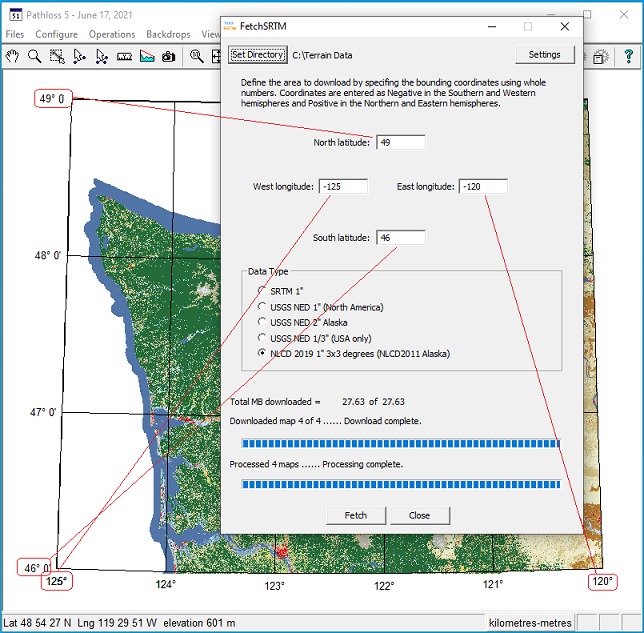Open the Configure menu

point(56,34)
